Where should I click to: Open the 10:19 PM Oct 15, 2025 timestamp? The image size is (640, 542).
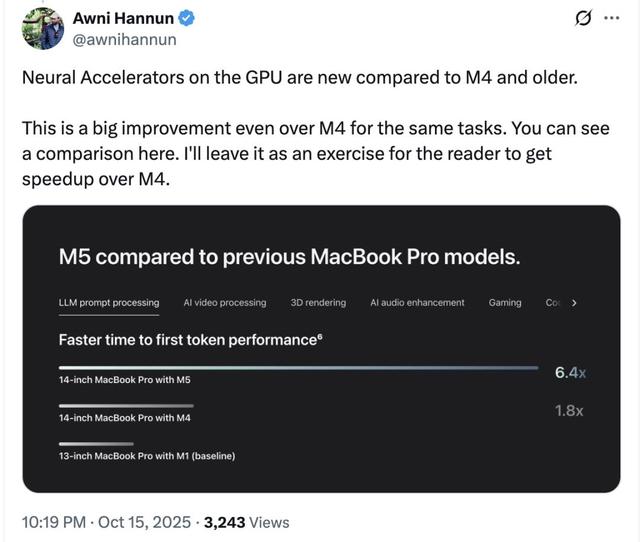[105, 522]
